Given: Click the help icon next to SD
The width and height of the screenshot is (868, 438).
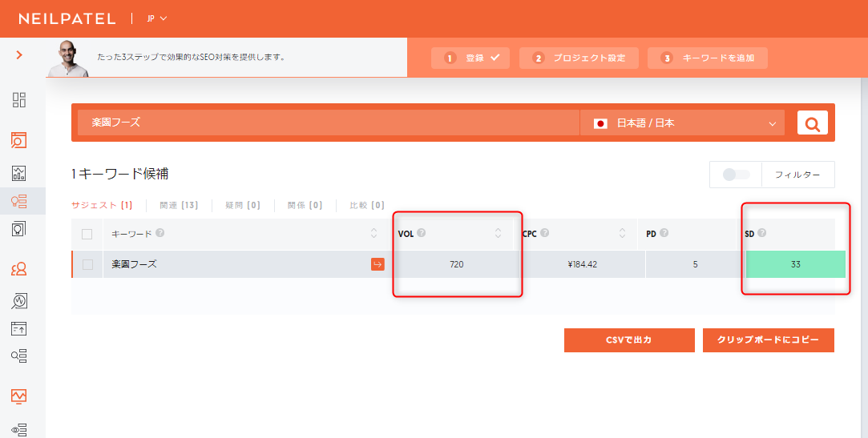Looking at the screenshot, I should [x=761, y=233].
